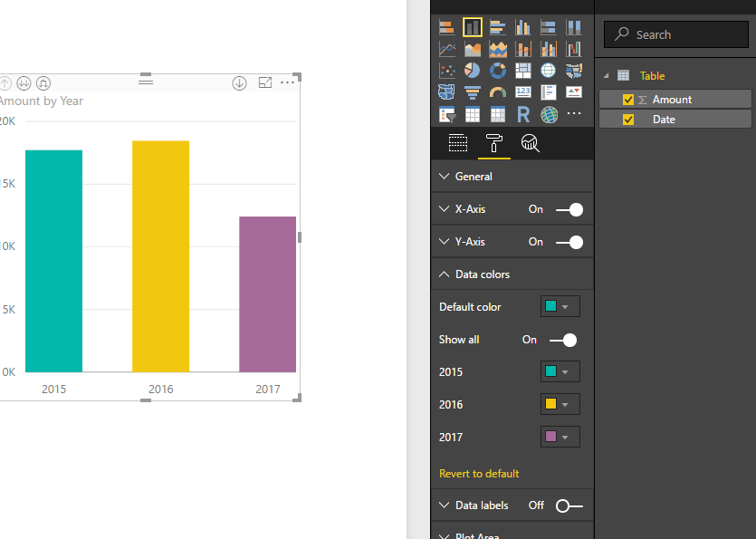Viewport: 756px width, 539px height.
Task: Select the pie chart visualization icon
Action: tap(472, 71)
